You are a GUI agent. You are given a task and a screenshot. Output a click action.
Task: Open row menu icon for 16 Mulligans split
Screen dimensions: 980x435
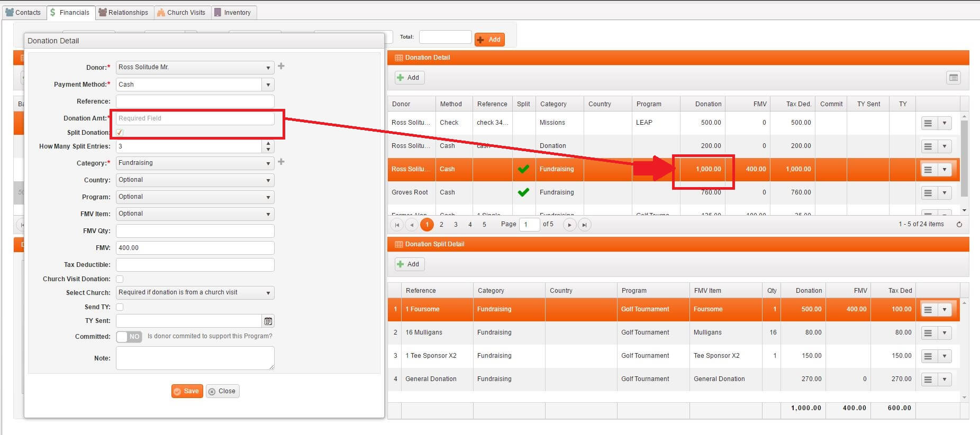[x=928, y=333]
